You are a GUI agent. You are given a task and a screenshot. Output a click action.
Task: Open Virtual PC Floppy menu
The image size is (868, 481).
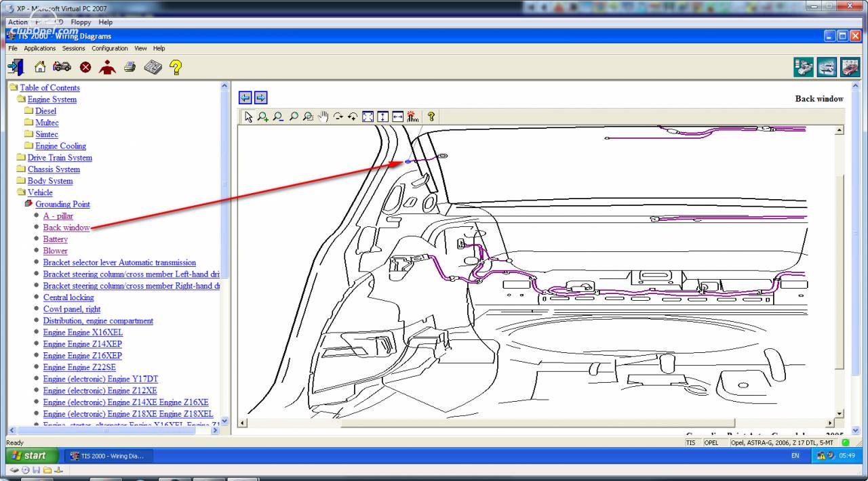click(x=81, y=22)
